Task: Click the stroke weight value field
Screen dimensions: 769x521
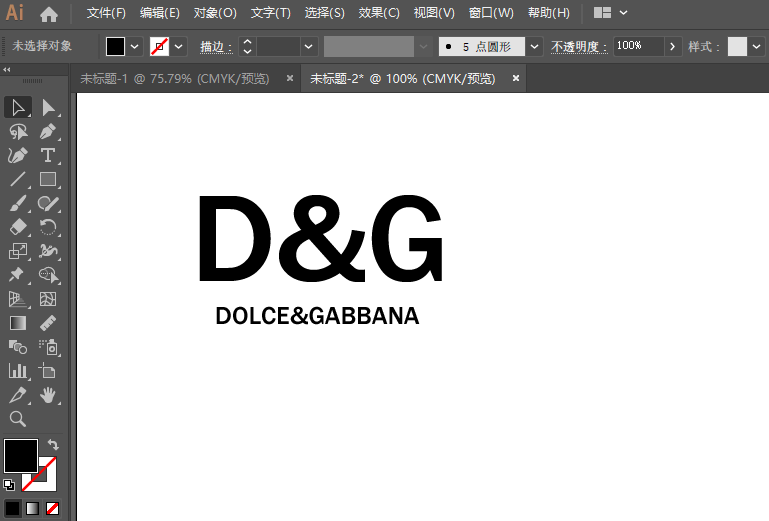Action: (x=278, y=47)
